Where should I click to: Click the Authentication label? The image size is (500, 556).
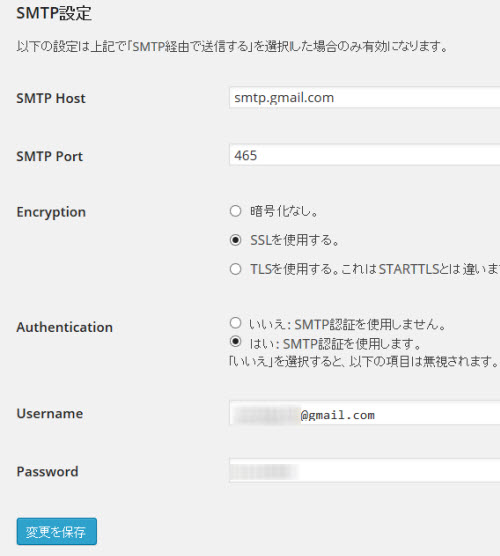[x=65, y=327]
